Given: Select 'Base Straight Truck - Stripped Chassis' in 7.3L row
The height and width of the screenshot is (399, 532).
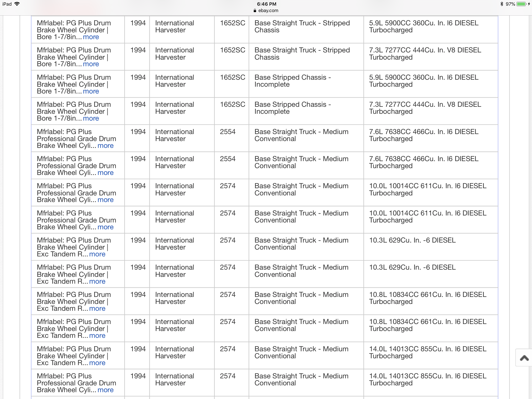Looking at the screenshot, I should tap(302, 54).
